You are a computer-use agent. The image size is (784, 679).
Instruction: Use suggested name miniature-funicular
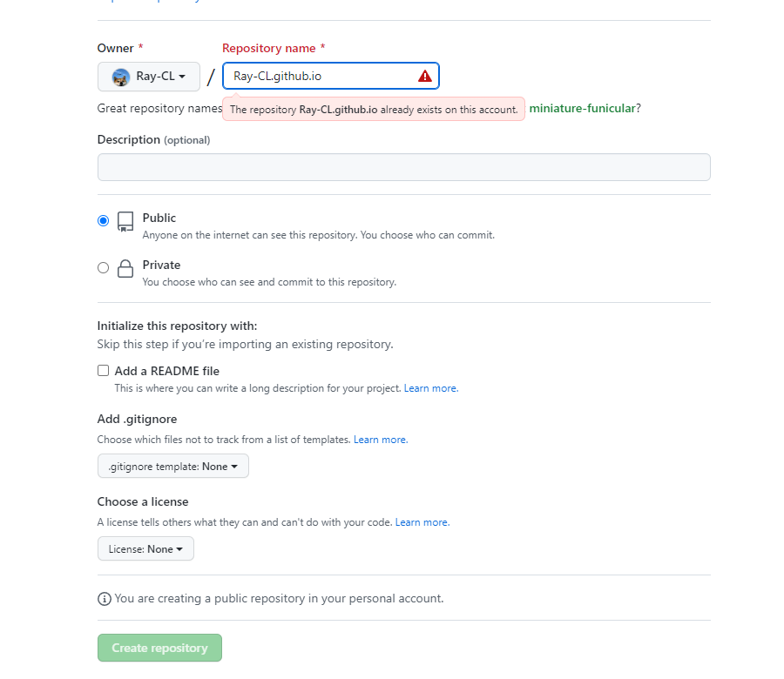coord(582,109)
